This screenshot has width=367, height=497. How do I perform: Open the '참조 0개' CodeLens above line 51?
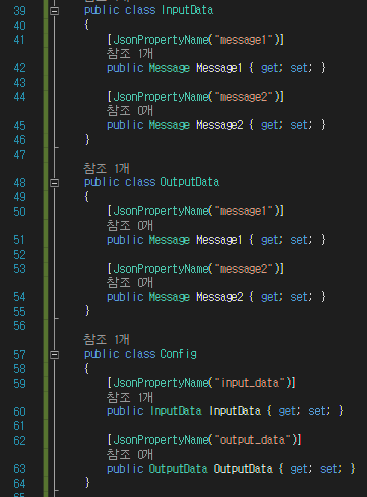coord(130,225)
